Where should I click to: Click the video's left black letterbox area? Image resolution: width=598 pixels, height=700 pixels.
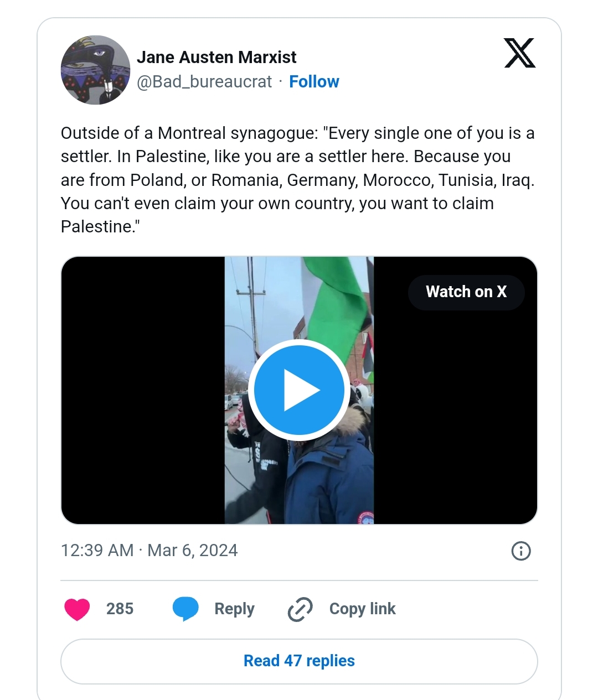coord(142,390)
